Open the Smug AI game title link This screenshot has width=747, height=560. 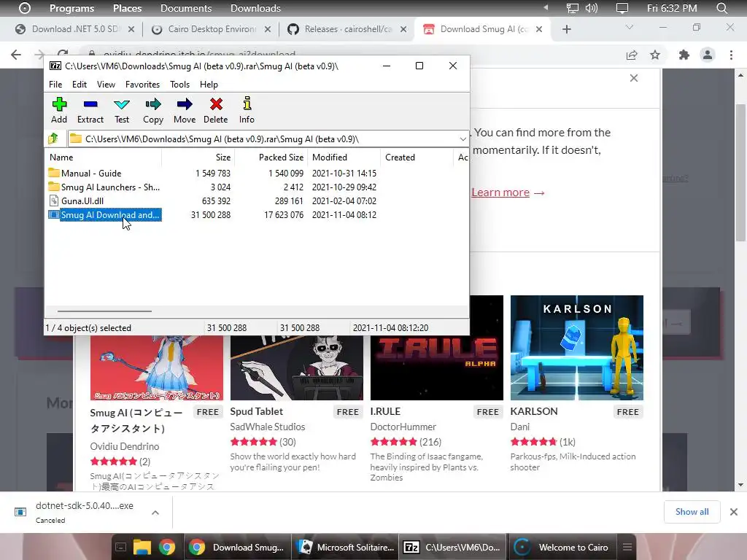pyautogui.click(x=136, y=421)
